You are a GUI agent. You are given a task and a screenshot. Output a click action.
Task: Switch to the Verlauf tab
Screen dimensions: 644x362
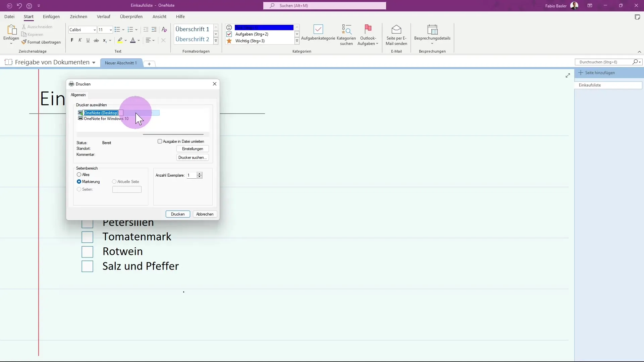(x=104, y=16)
